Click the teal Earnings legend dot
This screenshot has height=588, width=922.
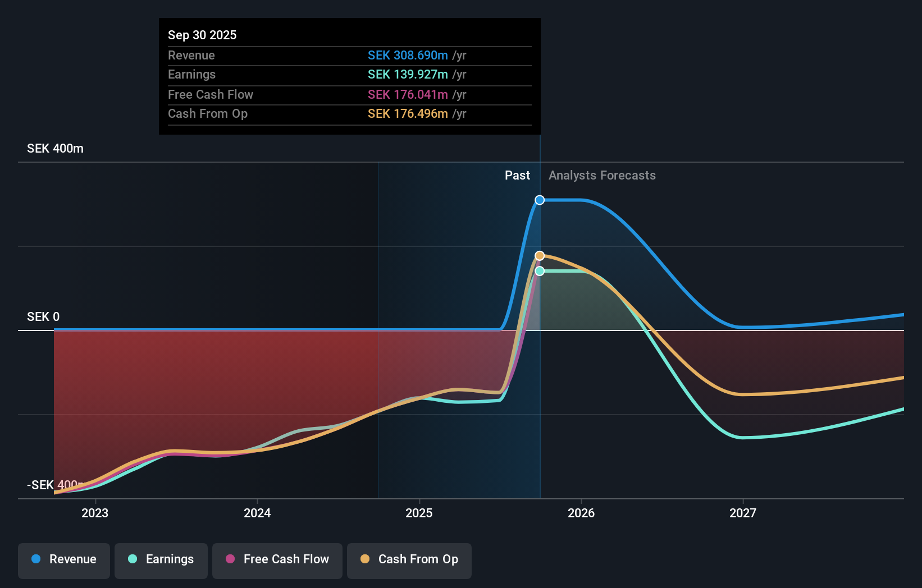(x=132, y=559)
